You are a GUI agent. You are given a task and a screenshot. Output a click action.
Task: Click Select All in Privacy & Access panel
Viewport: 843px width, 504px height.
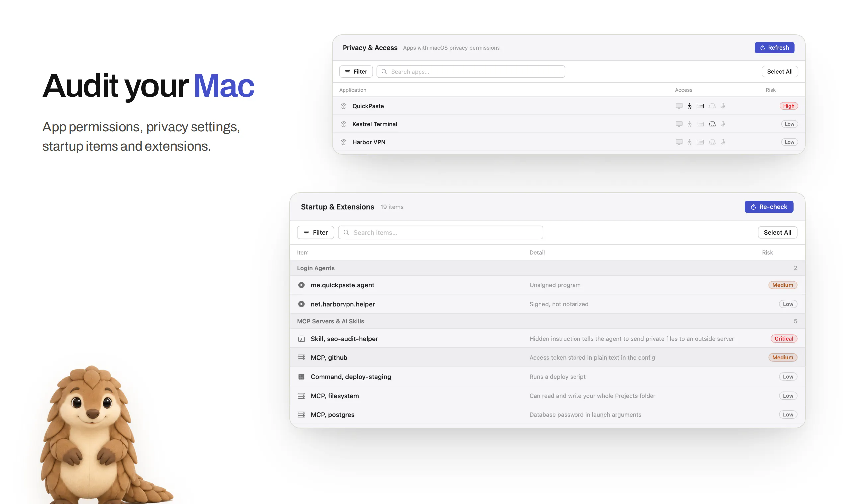(779, 71)
